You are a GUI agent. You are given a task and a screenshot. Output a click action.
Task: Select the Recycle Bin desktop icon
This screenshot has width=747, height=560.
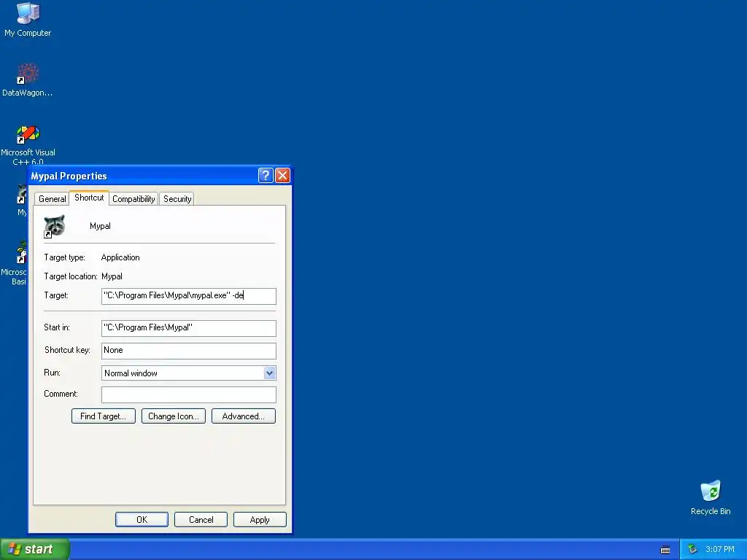click(711, 497)
